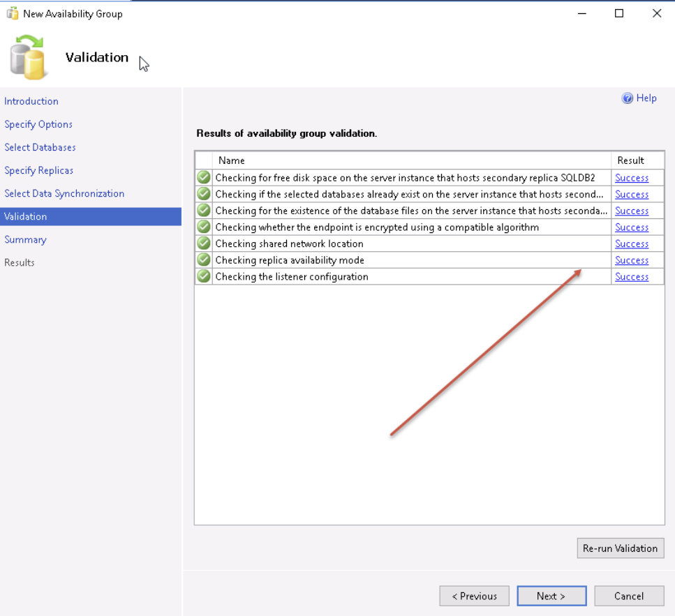This screenshot has height=616, width=675.
Task: Click the green check beside shared network location
Action: tap(204, 243)
